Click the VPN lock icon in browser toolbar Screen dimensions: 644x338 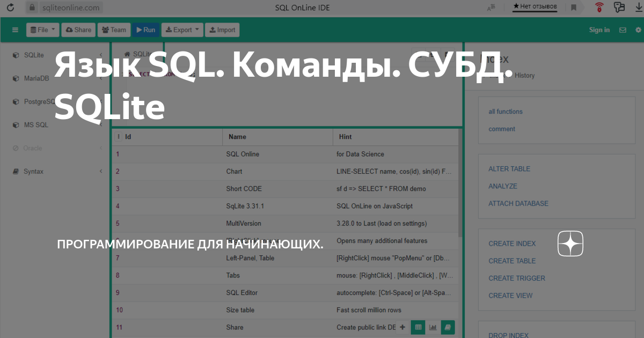pos(599,7)
